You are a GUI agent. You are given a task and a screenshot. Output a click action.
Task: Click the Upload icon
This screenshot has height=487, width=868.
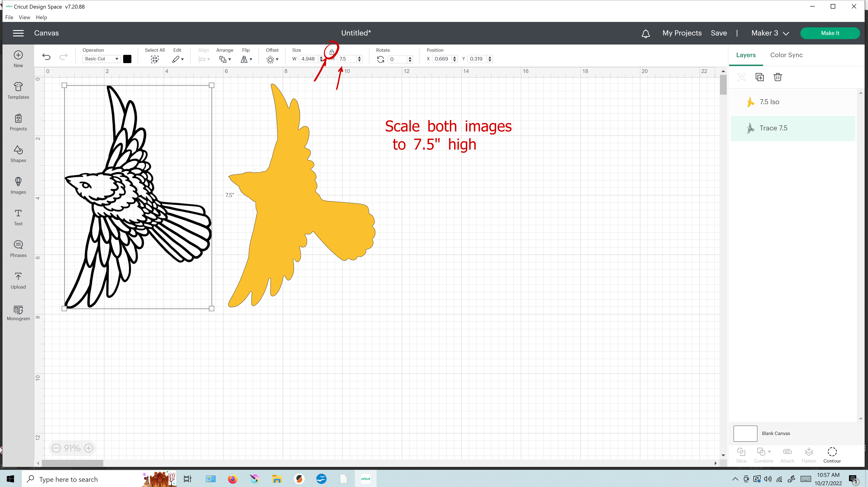18,280
